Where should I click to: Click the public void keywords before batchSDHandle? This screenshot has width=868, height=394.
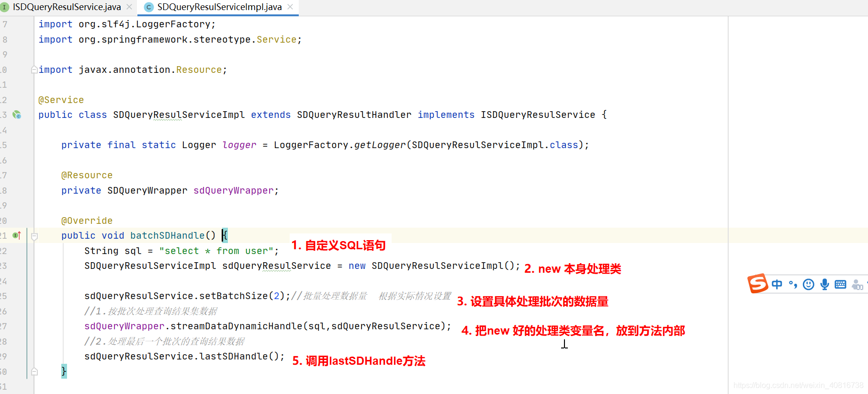(93, 235)
